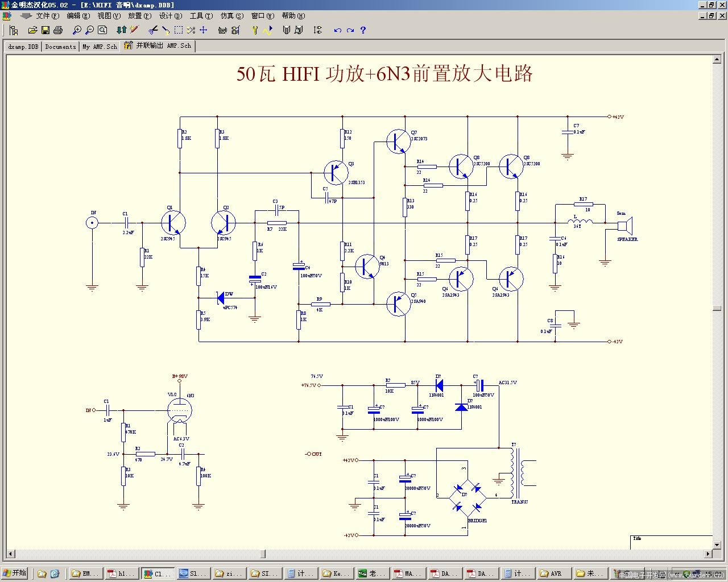Switch to the dxamp.DDB tab

click(23, 47)
